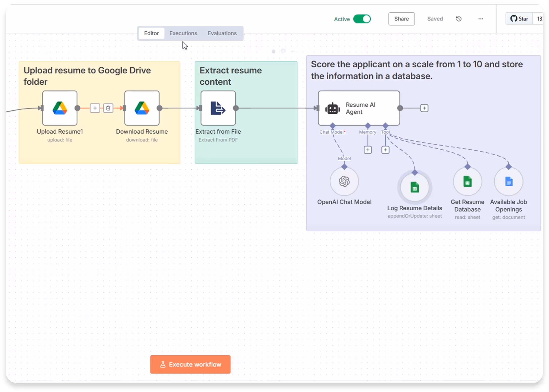The width and height of the screenshot is (549, 392).
Task: Click Execute workflow button
Action: [x=190, y=364]
